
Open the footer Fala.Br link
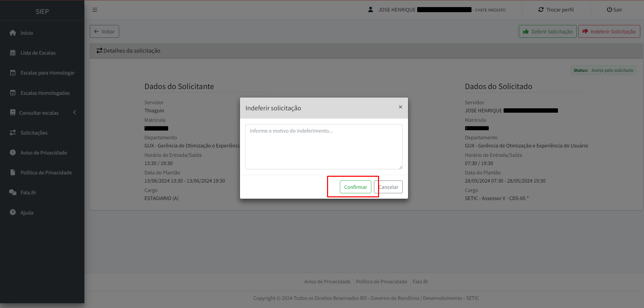tap(420, 281)
